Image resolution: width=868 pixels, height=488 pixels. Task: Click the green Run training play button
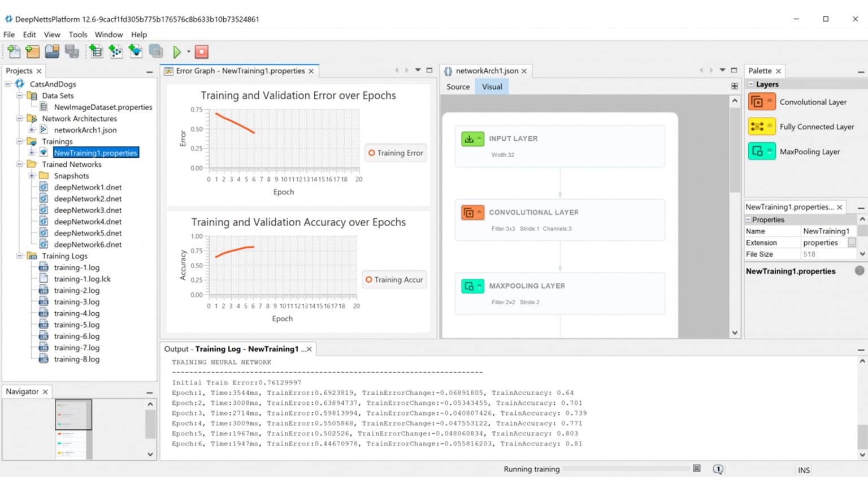coord(176,52)
